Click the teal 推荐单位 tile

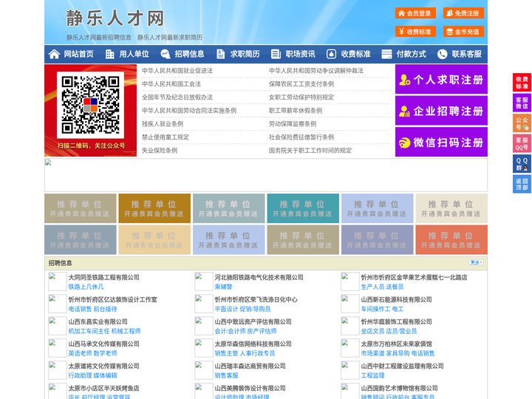(x=303, y=208)
